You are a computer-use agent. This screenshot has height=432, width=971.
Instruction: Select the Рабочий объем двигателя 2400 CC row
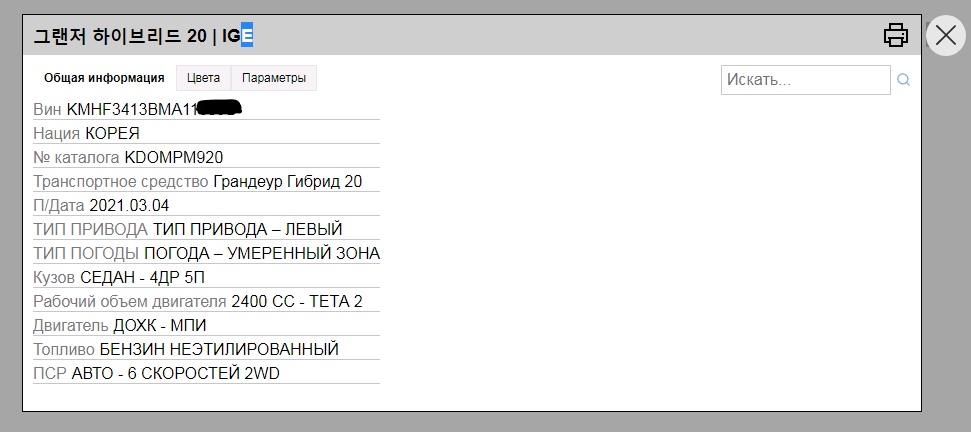tap(206, 301)
